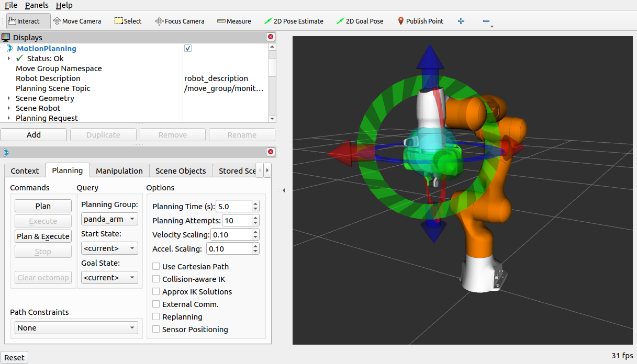
Task: Activate the Publish Point tool
Action: [x=420, y=21]
